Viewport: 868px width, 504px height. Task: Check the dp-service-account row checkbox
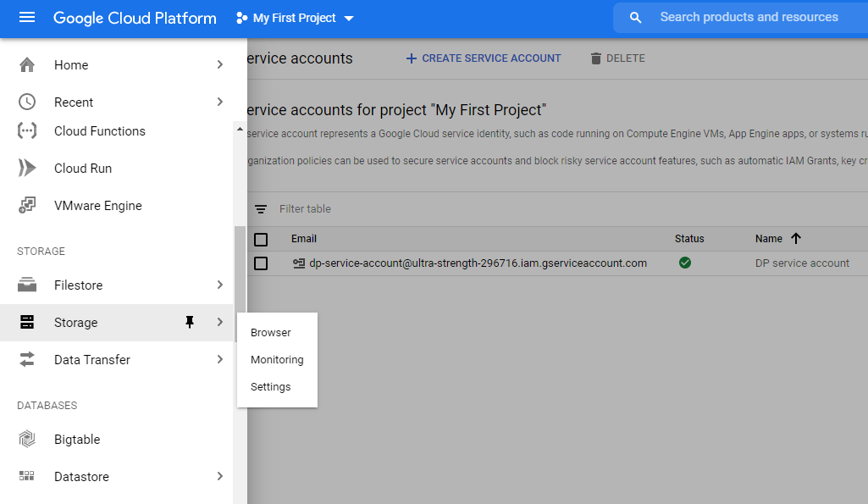[x=261, y=263]
